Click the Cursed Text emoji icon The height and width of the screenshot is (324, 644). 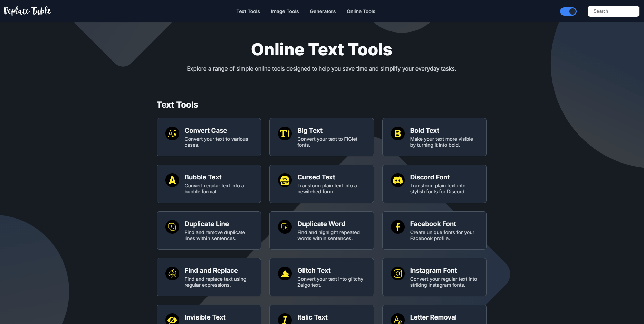pyautogui.click(x=285, y=180)
